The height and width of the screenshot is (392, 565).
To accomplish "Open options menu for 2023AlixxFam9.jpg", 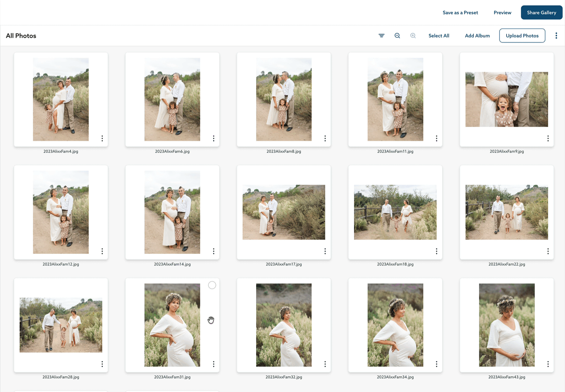I will tap(548, 138).
